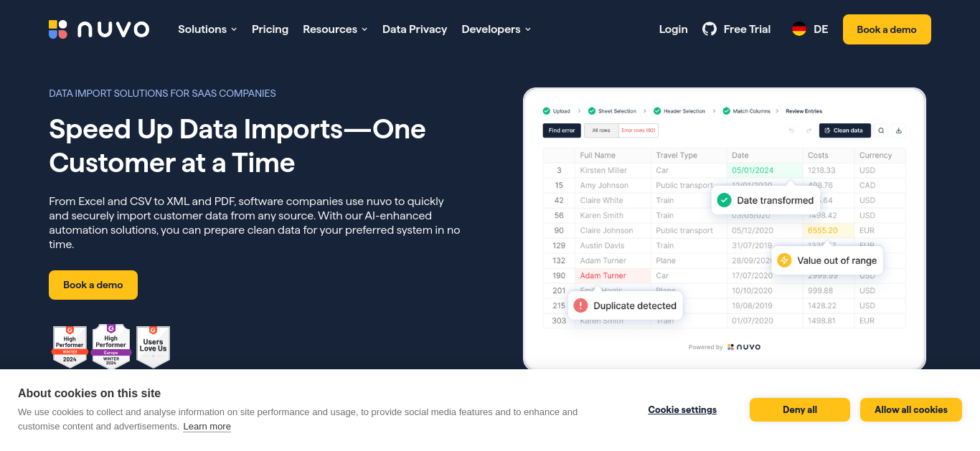The image size is (980, 451).
Task: Click the G2 High Performer Europe badge
Action: click(111, 347)
